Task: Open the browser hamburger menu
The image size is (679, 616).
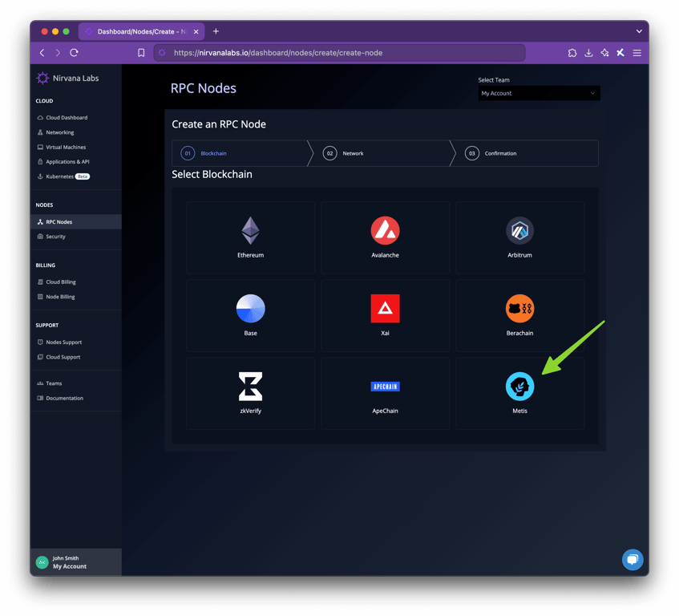Action: [x=637, y=53]
